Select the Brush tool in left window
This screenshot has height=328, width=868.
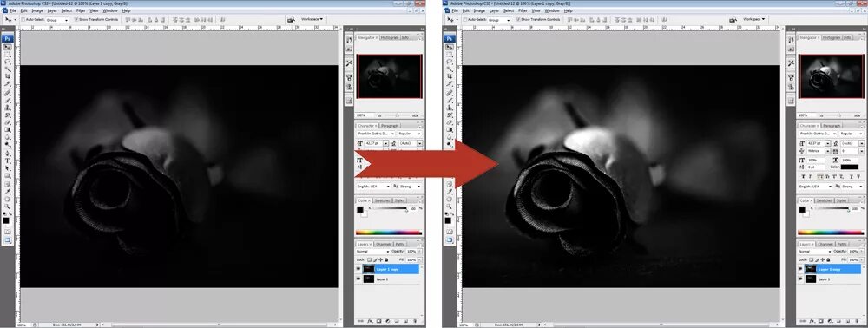point(7,100)
